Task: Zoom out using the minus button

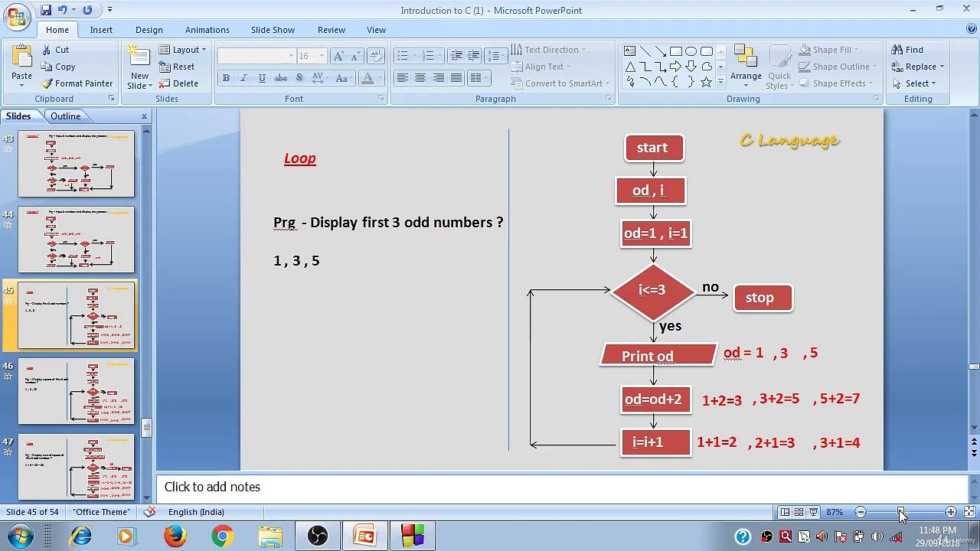Action: tap(861, 512)
